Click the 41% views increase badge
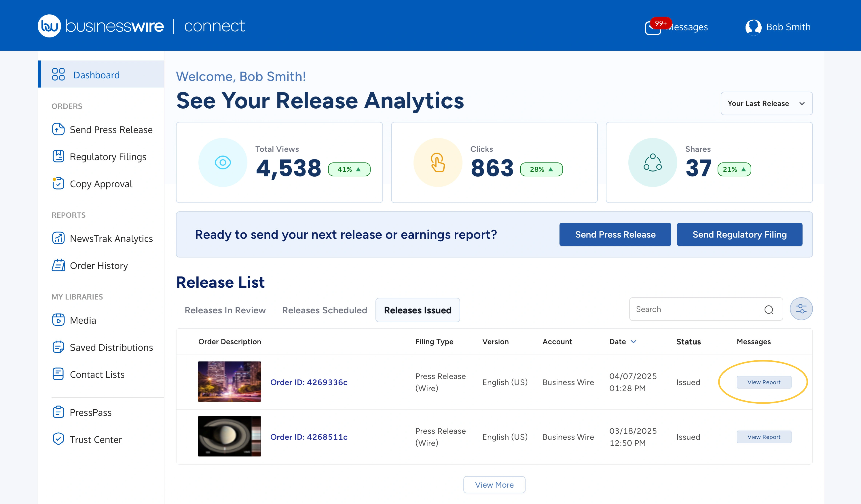Viewport: 861px width, 504px height. (349, 170)
